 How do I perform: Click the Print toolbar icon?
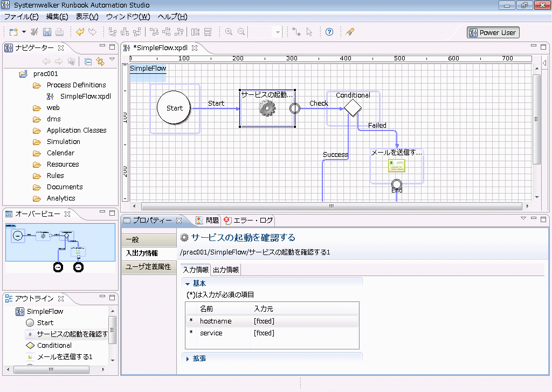(59, 32)
